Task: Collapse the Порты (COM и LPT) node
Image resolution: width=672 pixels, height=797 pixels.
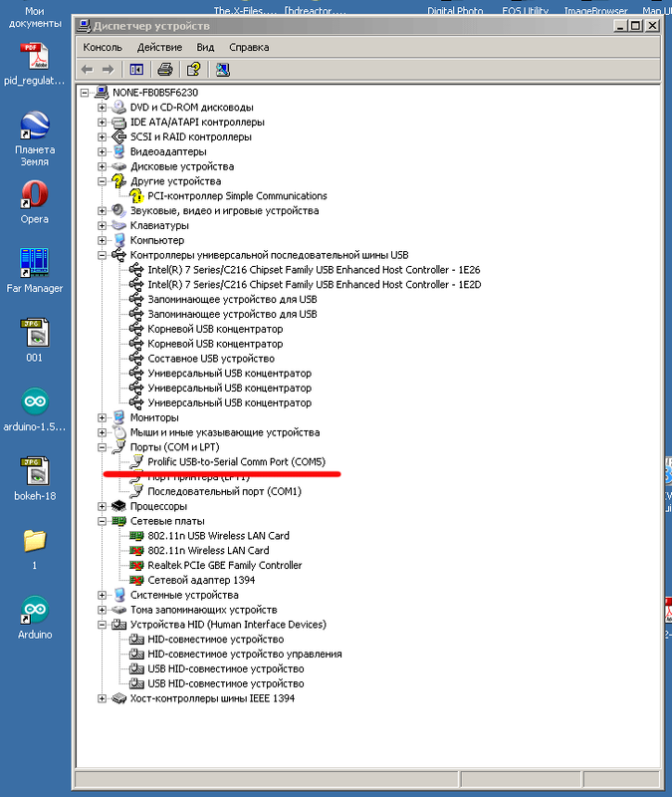Action: [x=103, y=447]
